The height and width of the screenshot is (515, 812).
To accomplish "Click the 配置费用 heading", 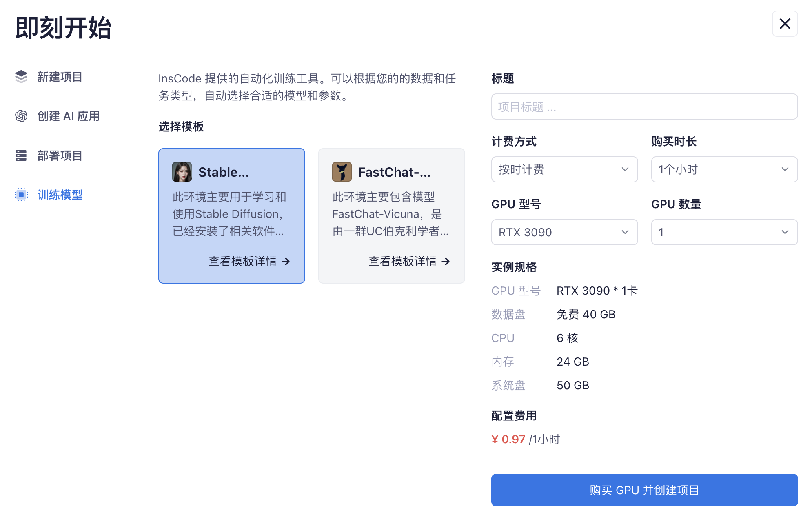I will (x=514, y=415).
